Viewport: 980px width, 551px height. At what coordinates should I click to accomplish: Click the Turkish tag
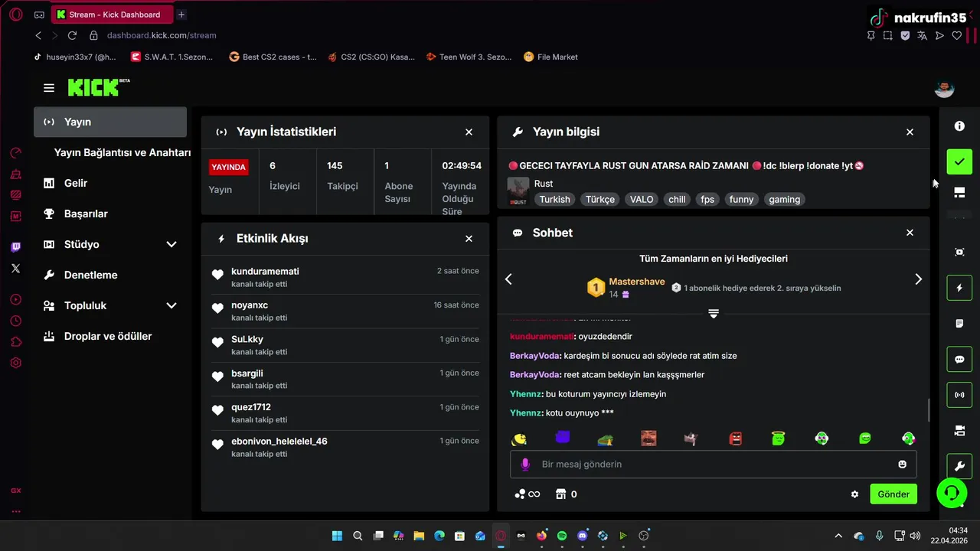554,199
